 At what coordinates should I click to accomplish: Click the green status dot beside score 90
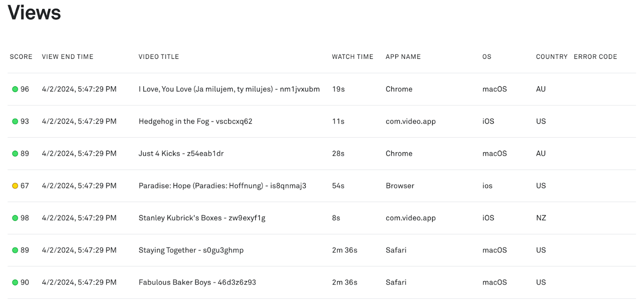pos(15,283)
